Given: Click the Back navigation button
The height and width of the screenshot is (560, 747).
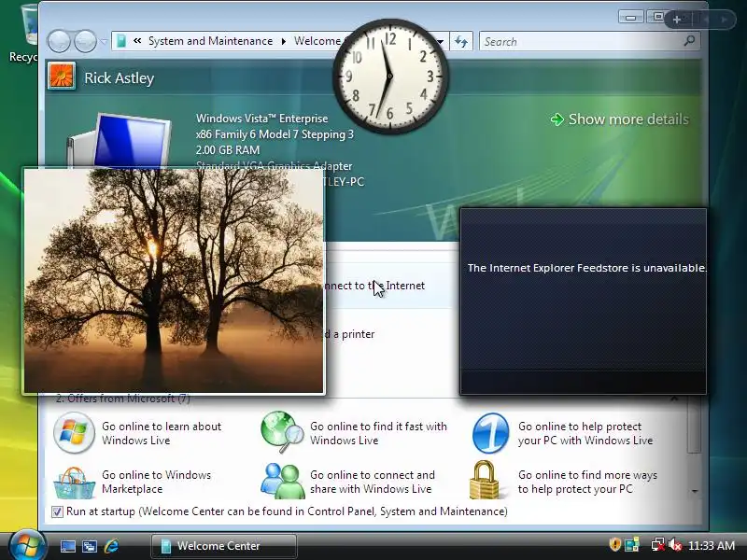Looking at the screenshot, I should (59, 41).
